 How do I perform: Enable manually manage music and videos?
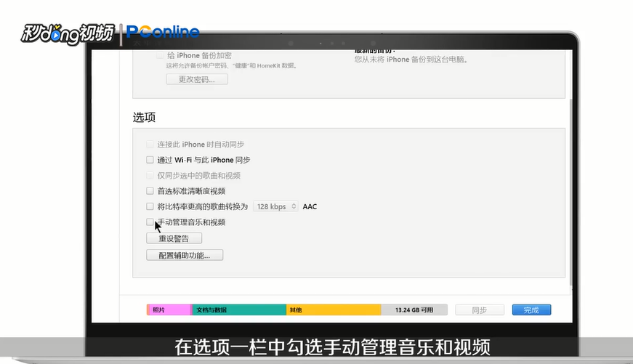pyautogui.click(x=150, y=222)
